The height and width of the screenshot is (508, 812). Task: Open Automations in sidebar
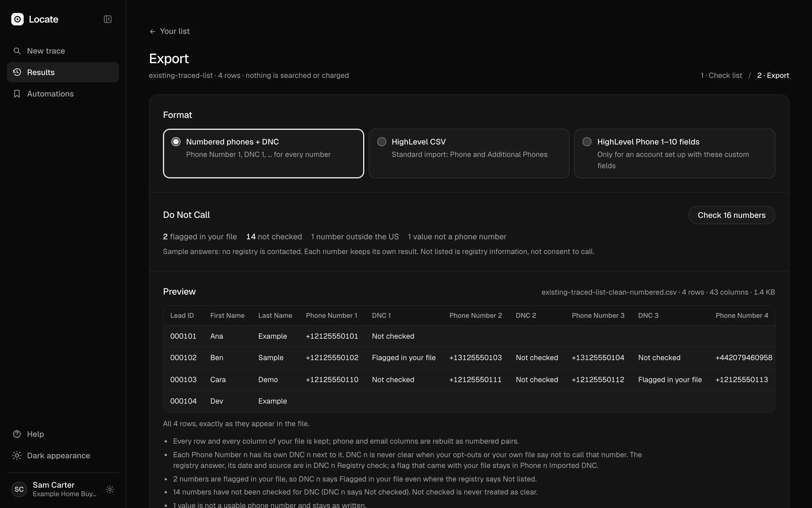coord(63,94)
